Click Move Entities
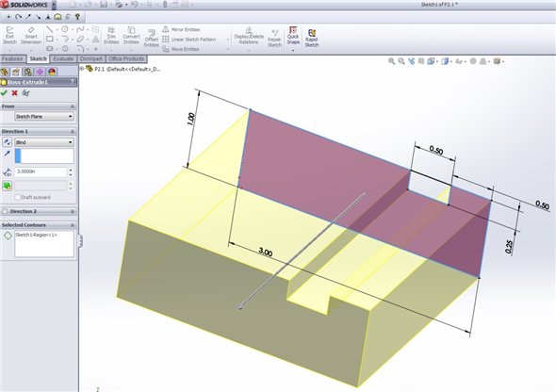 [x=181, y=49]
